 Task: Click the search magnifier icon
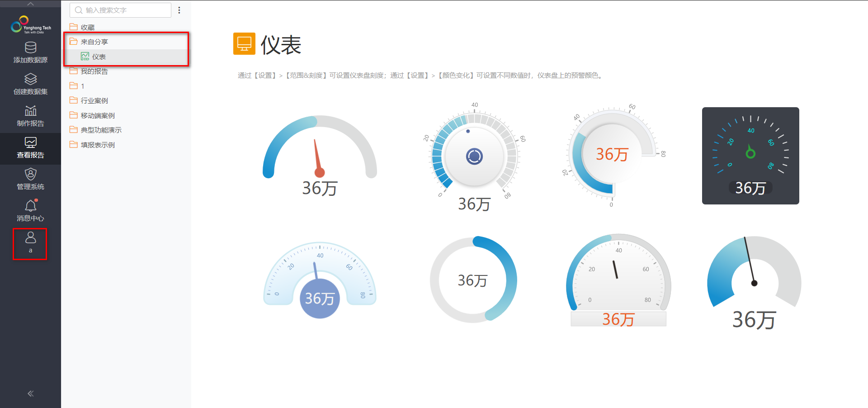[79, 10]
